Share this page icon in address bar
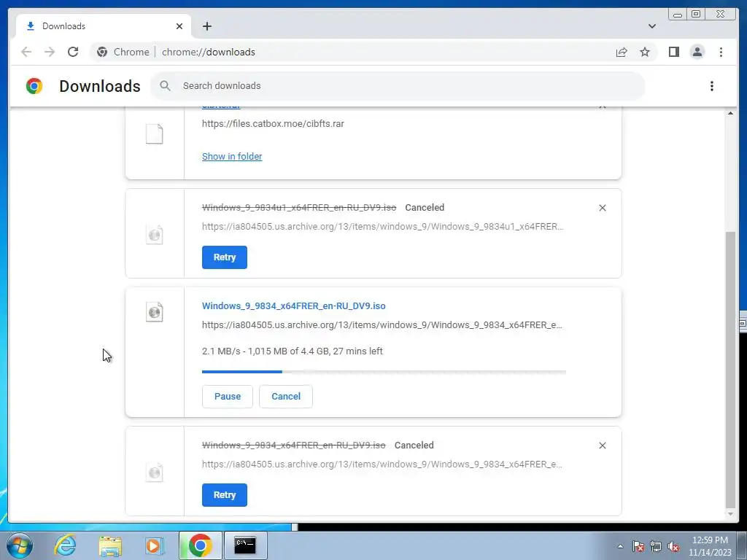This screenshot has width=747, height=560. coord(622,52)
